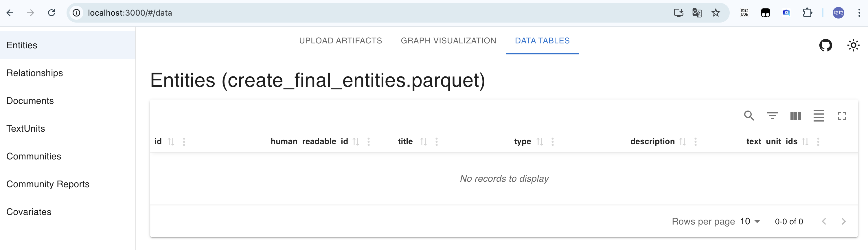Viewport: 868px width, 250px height.
Task: Bookmark this page with star icon
Action: (715, 13)
